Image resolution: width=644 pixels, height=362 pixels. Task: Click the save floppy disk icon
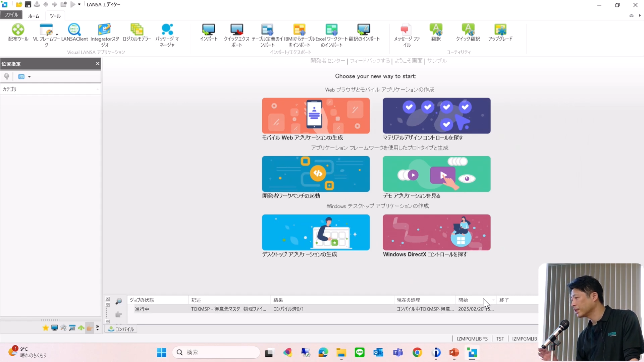tap(28, 4)
